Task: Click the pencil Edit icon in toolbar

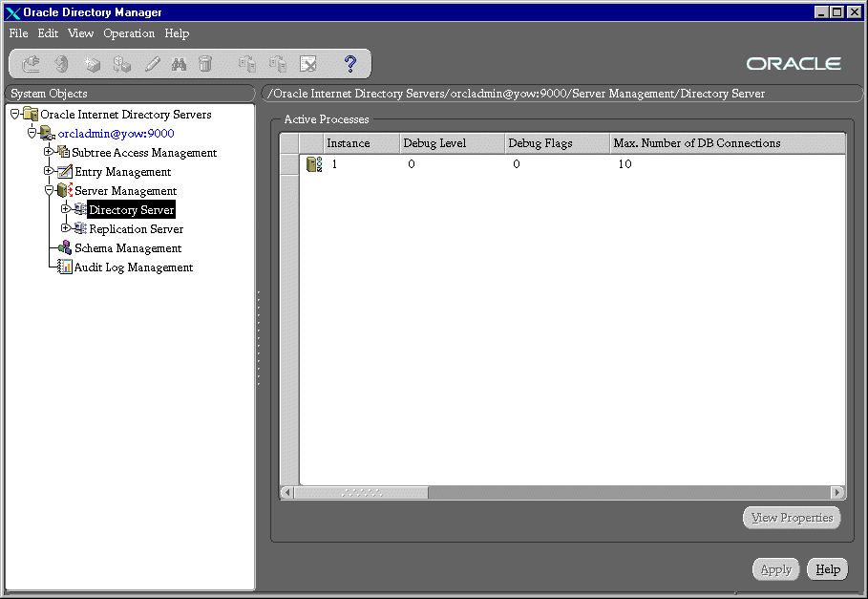Action: pyautogui.click(x=152, y=64)
